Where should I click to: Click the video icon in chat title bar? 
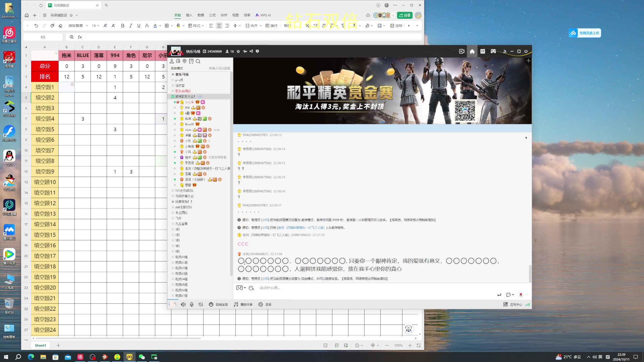point(462,51)
